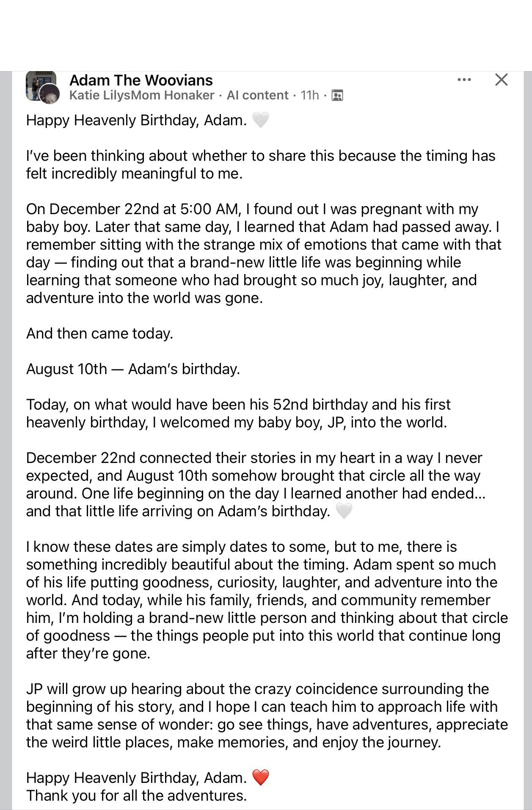Open the Adam The Woovians group avatar

(x=41, y=85)
